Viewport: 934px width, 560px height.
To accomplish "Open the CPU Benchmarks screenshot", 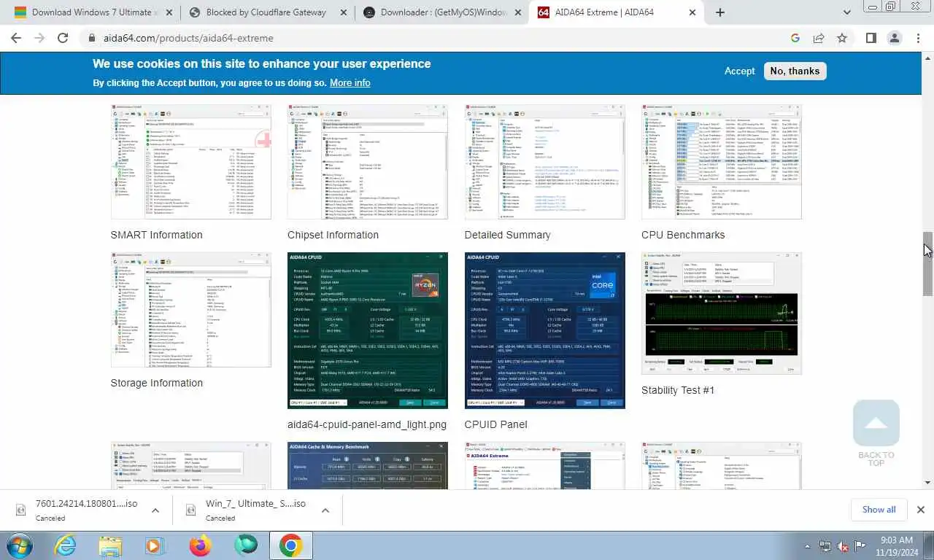I will [722, 161].
